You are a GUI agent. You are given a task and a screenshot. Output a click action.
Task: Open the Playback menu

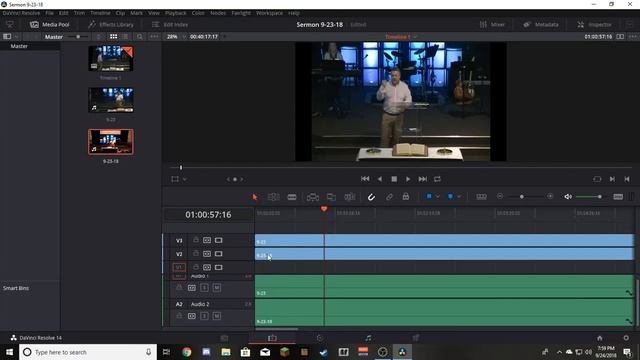coord(176,13)
